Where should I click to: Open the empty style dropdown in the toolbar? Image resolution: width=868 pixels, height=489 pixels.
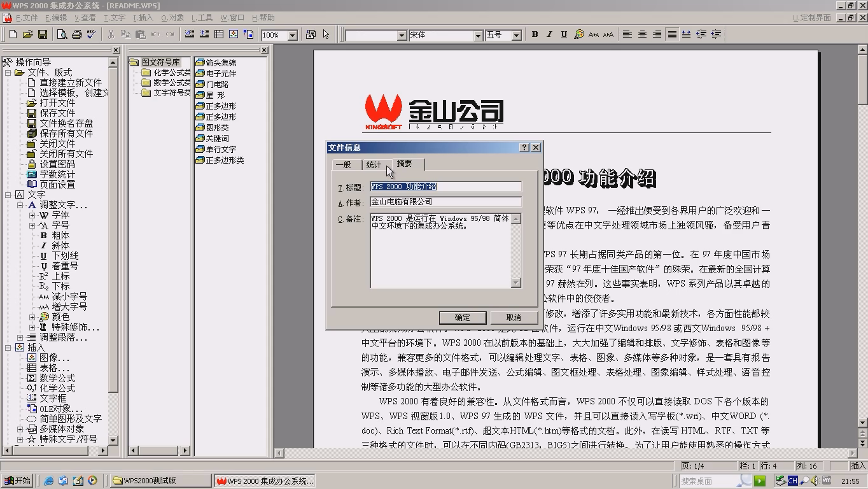tap(402, 36)
